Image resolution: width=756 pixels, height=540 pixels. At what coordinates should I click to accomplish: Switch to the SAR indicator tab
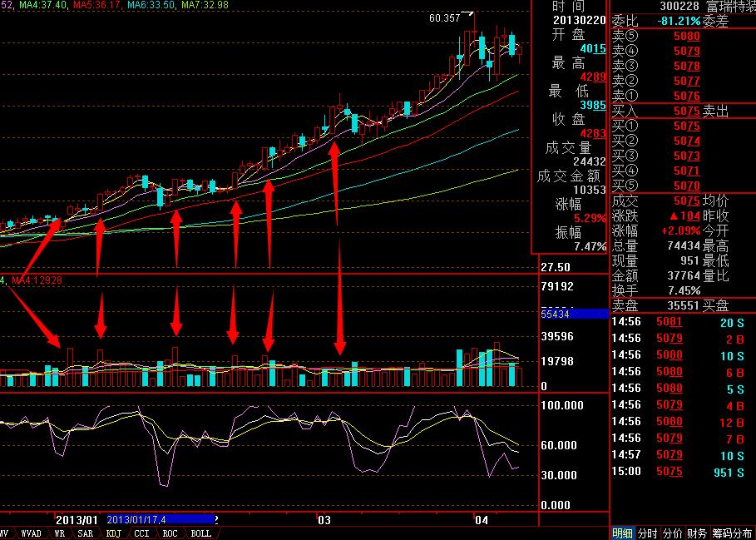coord(86,533)
